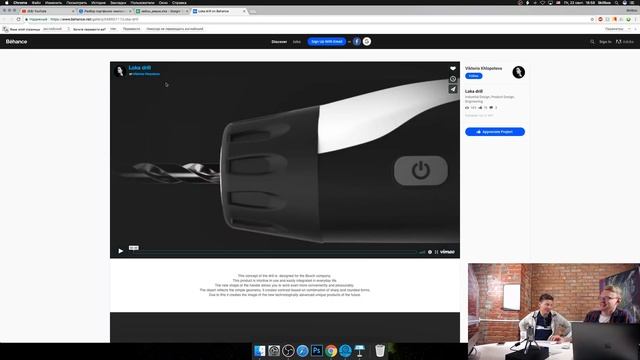The width and height of the screenshot is (640, 360).
Task: Add video to Watch Later
Action: pyautogui.click(x=453, y=79)
